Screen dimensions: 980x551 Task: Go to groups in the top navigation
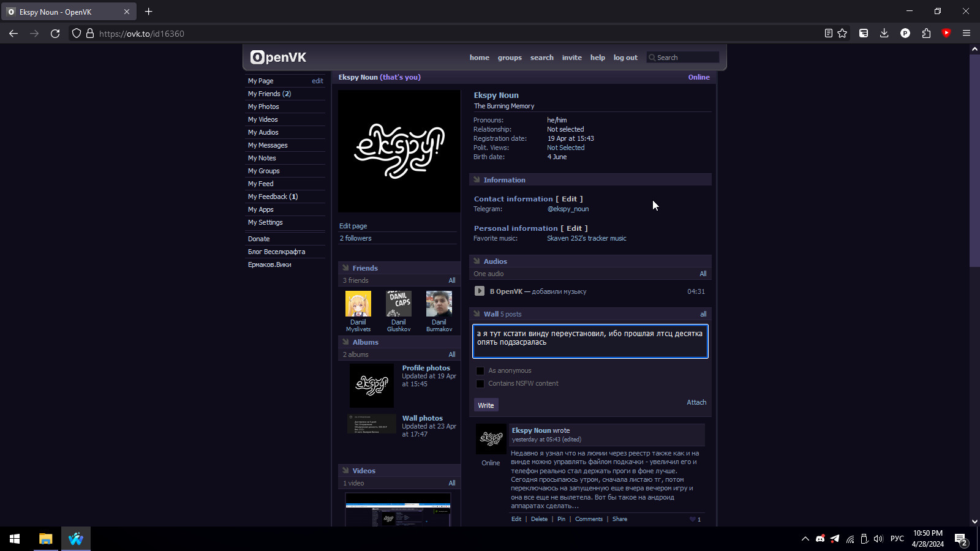coord(510,58)
